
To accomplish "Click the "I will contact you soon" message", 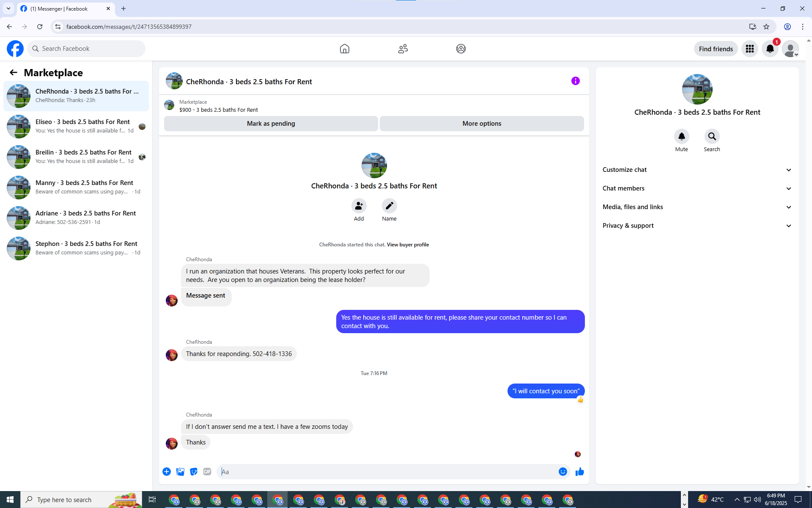I will pos(546,391).
